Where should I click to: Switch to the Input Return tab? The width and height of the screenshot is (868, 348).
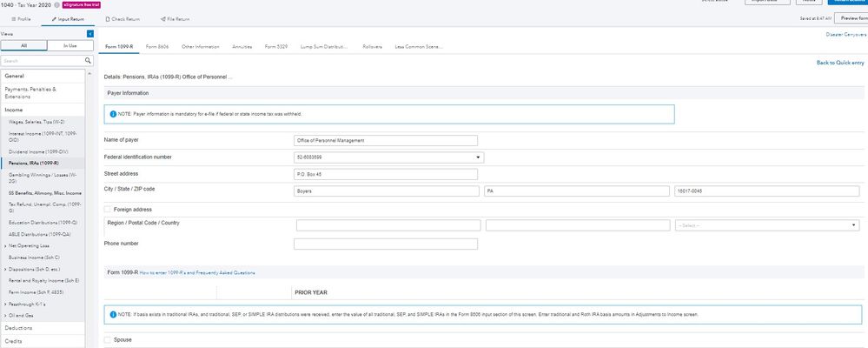tap(69, 19)
